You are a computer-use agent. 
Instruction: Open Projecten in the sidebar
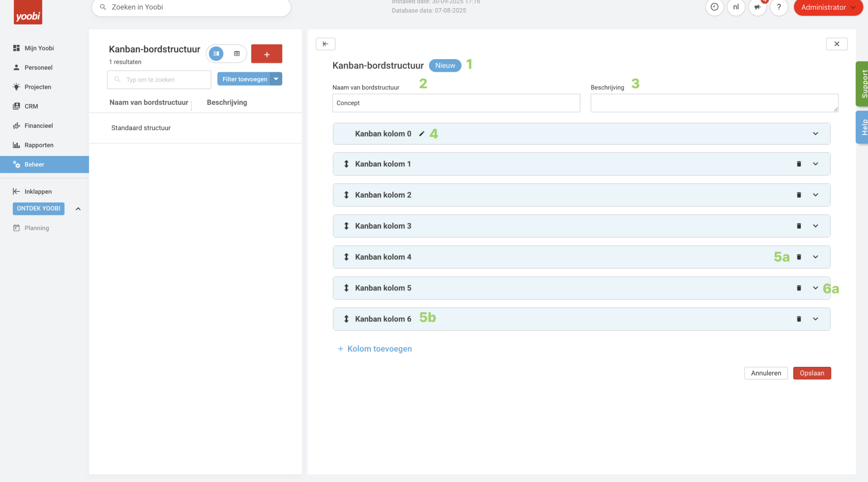coord(38,87)
